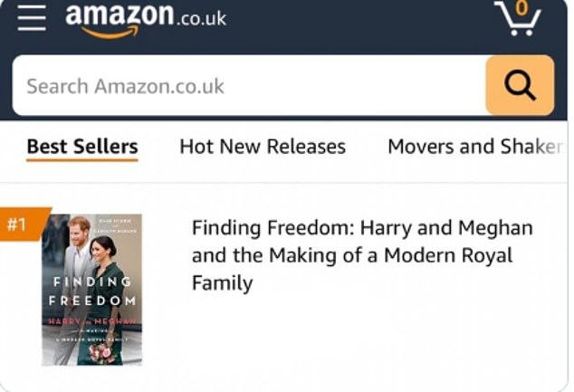Screen dimensions: 574x392
Task: Click the Finding Freedom text on the cover
Action: click(x=91, y=292)
